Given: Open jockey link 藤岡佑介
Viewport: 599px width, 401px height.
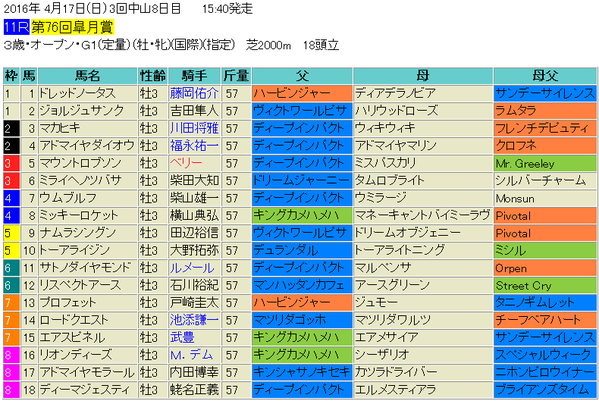Looking at the screenshot, I should pos(194,93).
